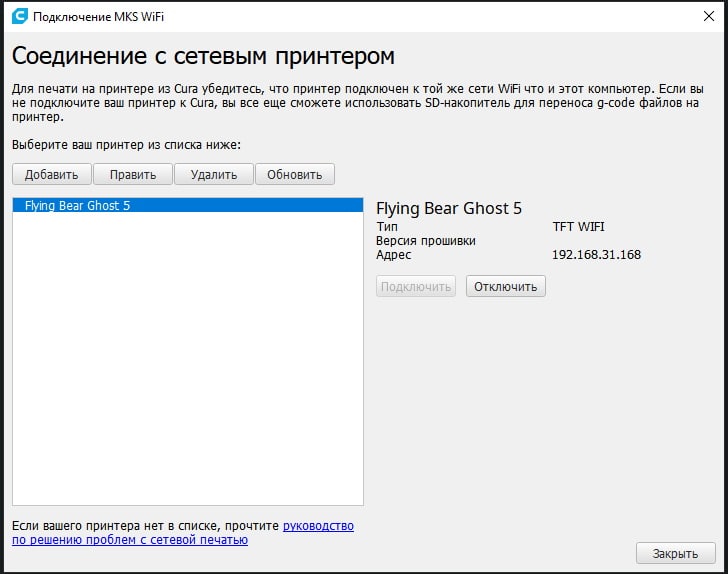The width and height of the screenshot is (728, 574).
Task: Click the Править button
Action: [x=133, y=174]
